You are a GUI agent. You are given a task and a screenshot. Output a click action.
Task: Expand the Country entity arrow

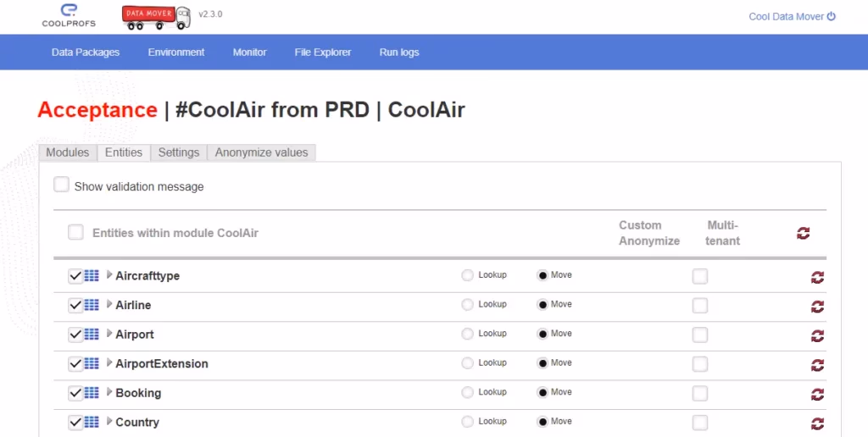(108, 422)
